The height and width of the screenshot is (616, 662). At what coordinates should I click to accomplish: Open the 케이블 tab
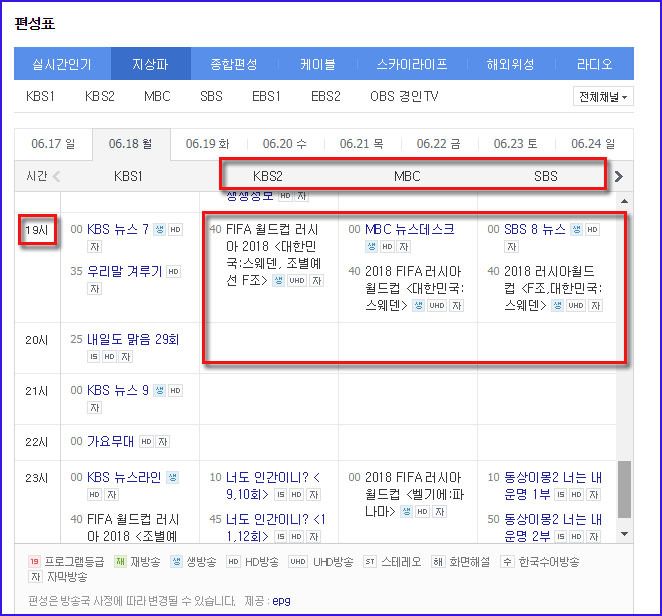(x=318, y=64)
